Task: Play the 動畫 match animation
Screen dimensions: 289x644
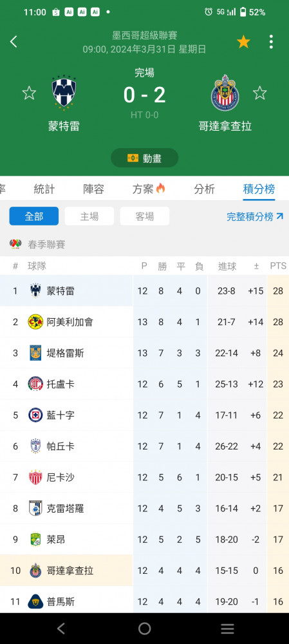Action: point(144,158)
